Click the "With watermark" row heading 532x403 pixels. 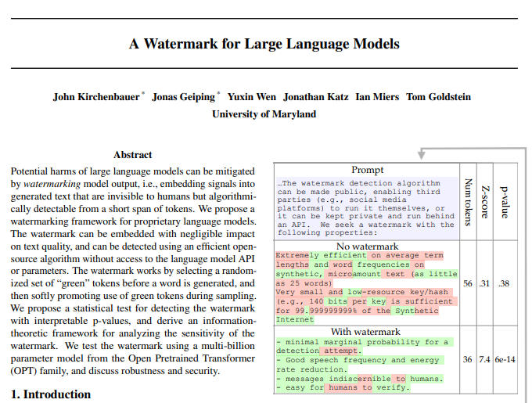(366, 332)
